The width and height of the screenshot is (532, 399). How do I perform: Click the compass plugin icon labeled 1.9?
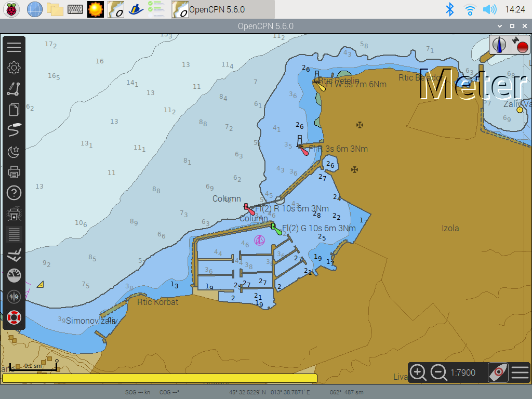[14, 297]
